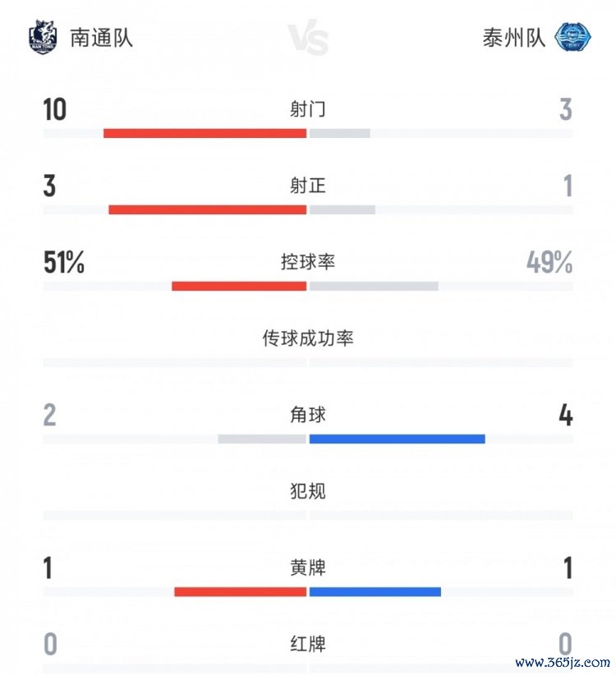Select the 控球率 possession label
Viewport: 616px width, 675px height.
pyautogui.click(x=308, y=262)
